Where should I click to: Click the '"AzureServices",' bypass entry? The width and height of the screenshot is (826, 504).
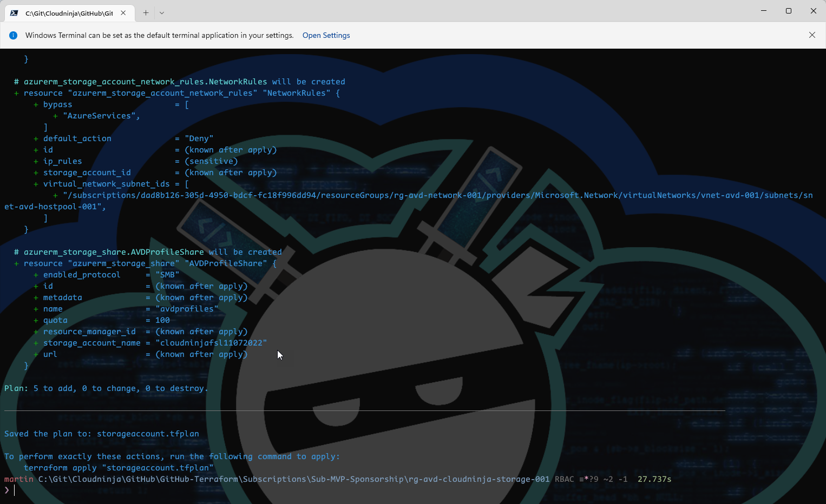pyautogui.click(x=101, y=116)
